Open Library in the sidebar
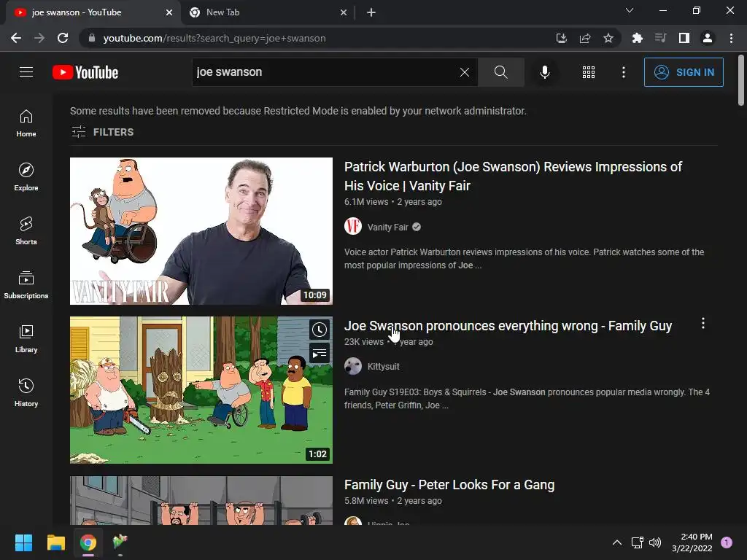This screenshot has height=560, width=747. (x=26, y=338)
